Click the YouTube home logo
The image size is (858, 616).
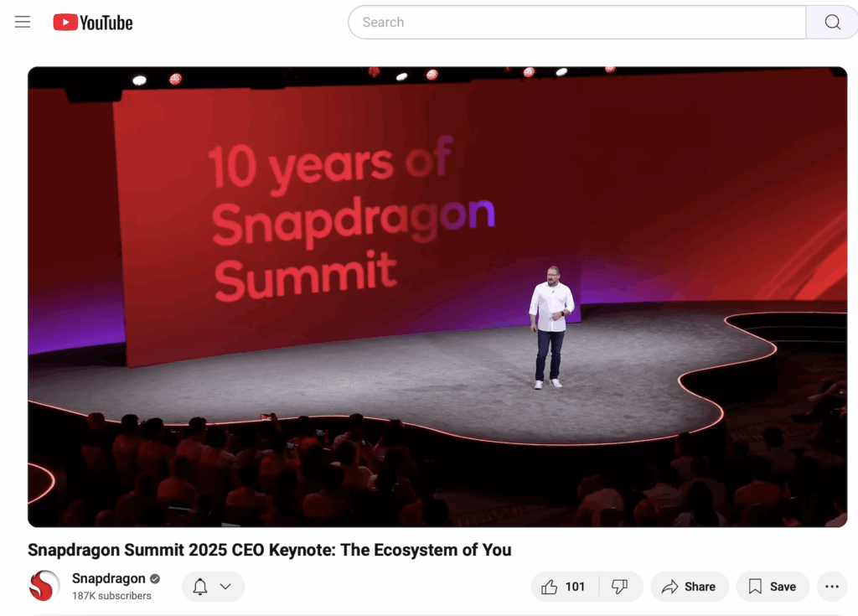coord(92,23)
